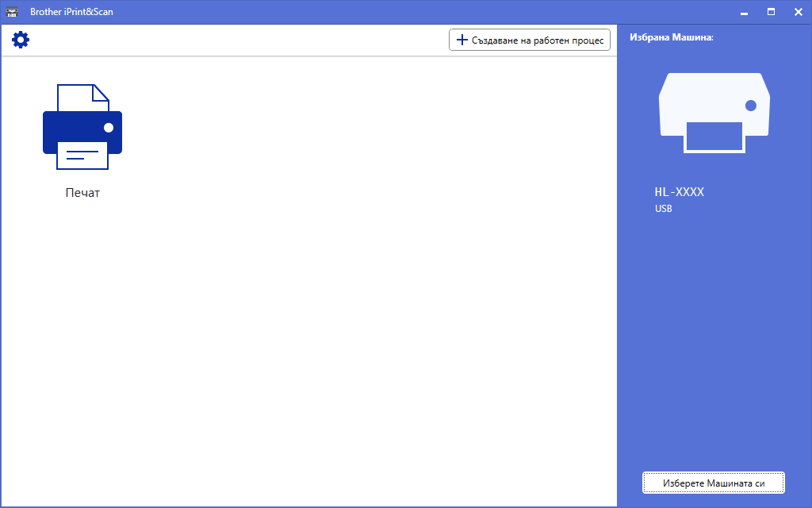Screen dimensions: 812x508
Task: Click the USB connection label
Action: [664, 209]
